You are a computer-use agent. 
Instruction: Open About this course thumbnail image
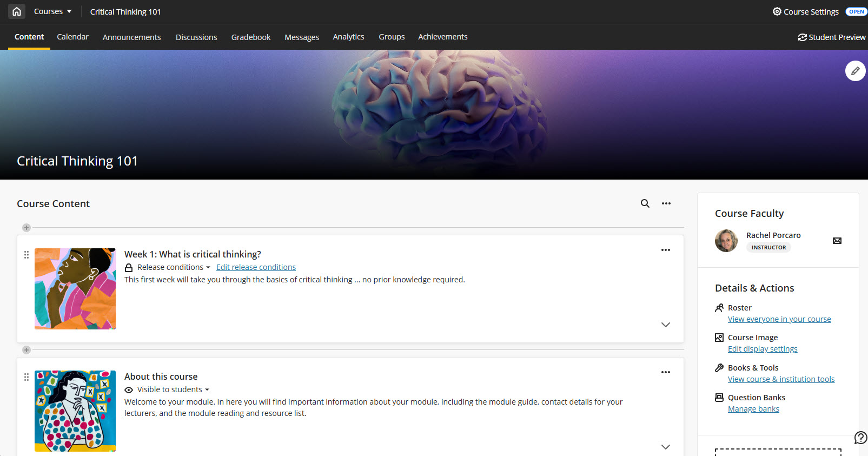click(x=75, y=411)
